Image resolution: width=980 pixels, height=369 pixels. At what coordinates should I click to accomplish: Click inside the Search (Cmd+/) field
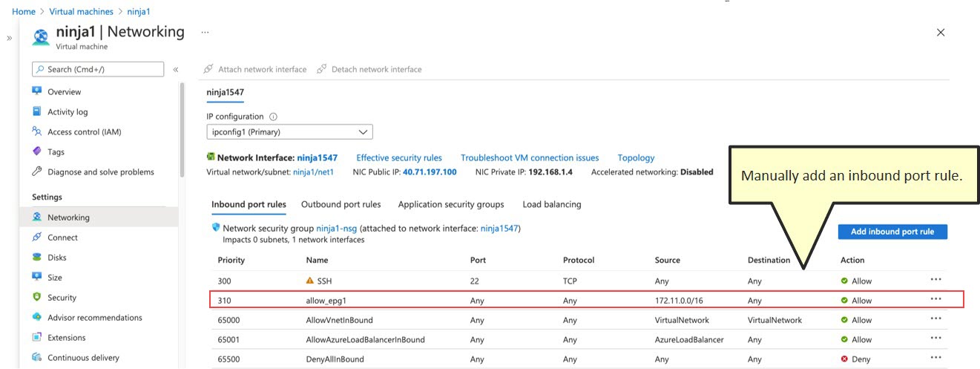(x=98, y=69)
